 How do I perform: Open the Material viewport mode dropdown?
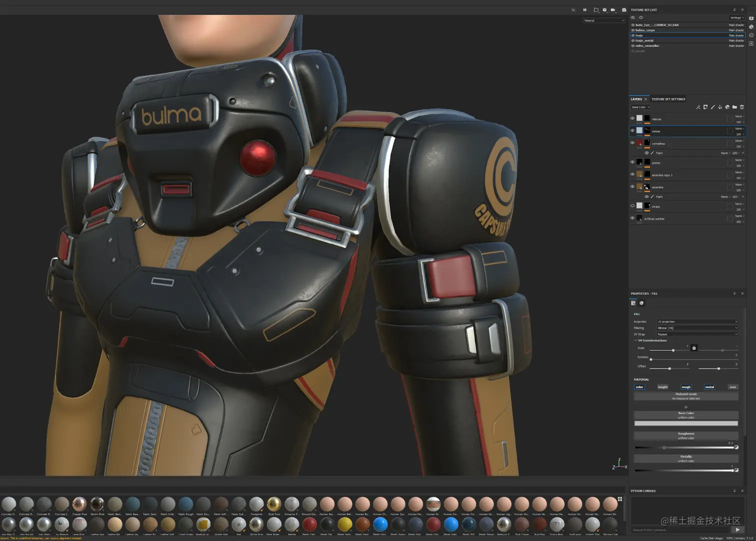[604, 20]
